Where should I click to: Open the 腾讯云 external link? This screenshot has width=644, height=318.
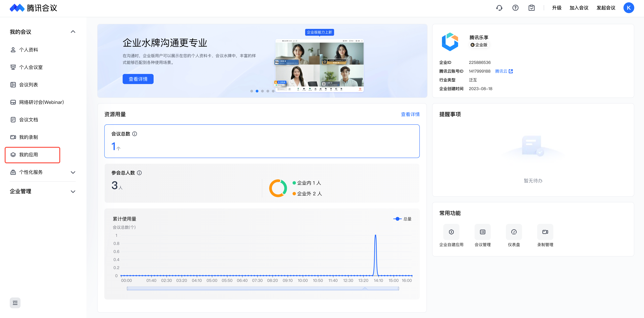coord(504,71)
